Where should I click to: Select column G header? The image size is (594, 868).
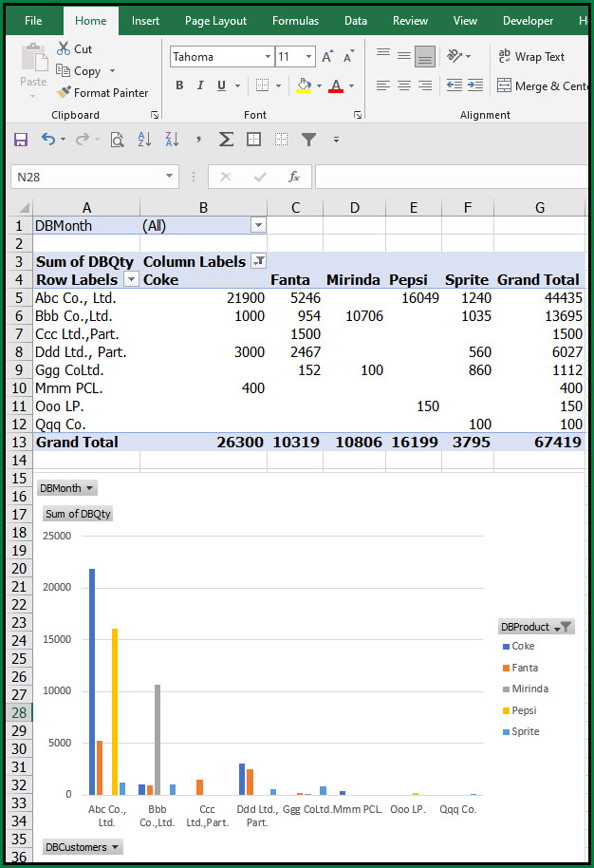(x=539, y=208)
